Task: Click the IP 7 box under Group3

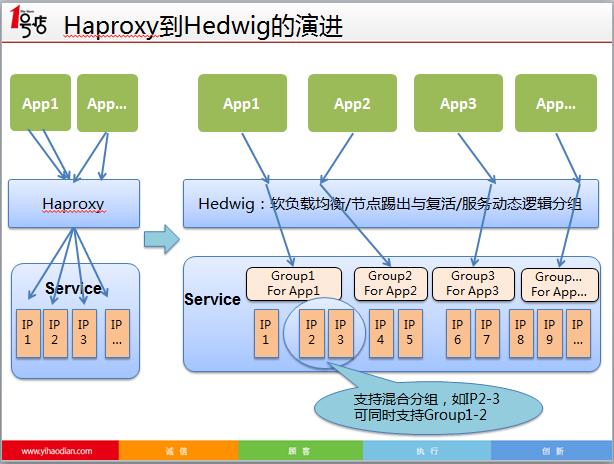Action: [x=487, y=333]
